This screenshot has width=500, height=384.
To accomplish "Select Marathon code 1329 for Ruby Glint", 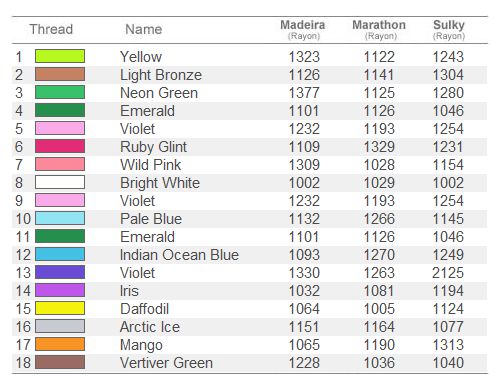I will [x=379, y=147].
